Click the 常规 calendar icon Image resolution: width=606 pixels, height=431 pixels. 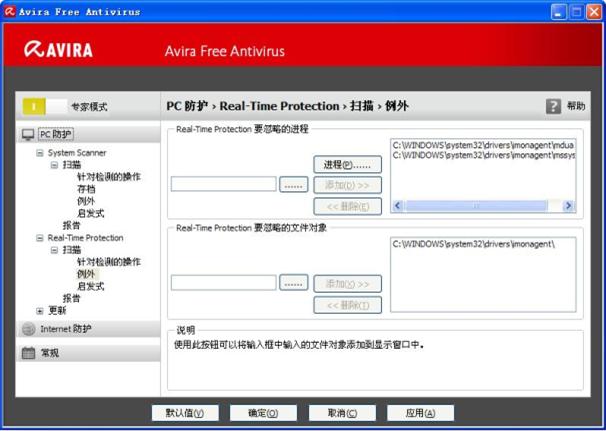pos(28,353)
